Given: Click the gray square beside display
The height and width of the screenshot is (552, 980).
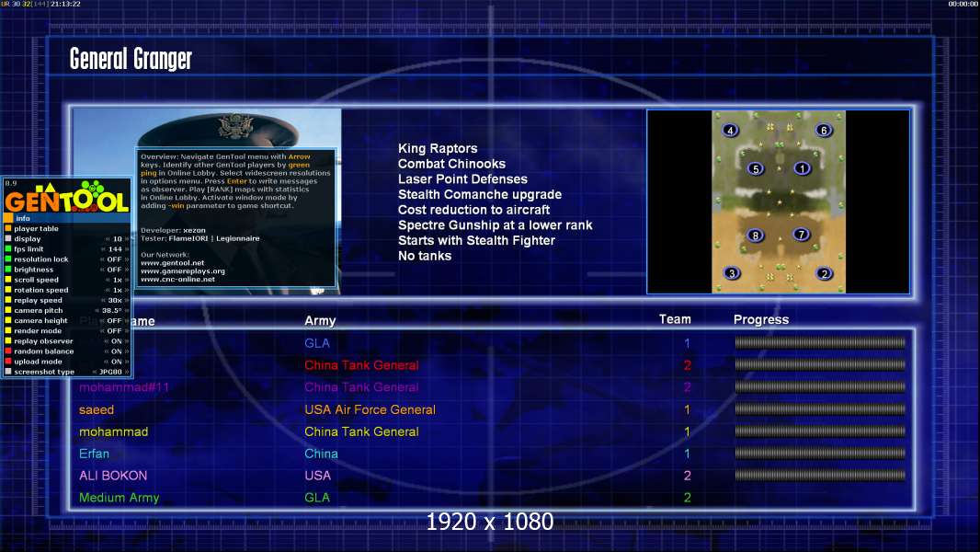Looking at the screenshot, I should point(8,238).
